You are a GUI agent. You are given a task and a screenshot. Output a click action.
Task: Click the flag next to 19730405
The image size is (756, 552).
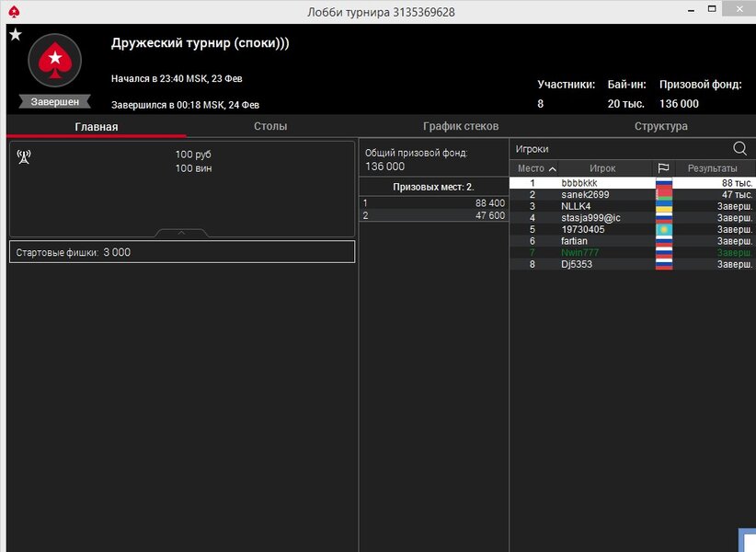click(x=663, y=229)
